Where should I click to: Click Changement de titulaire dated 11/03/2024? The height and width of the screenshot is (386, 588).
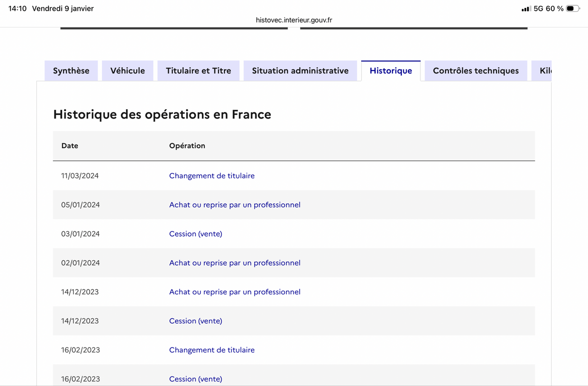coord(212,175)
